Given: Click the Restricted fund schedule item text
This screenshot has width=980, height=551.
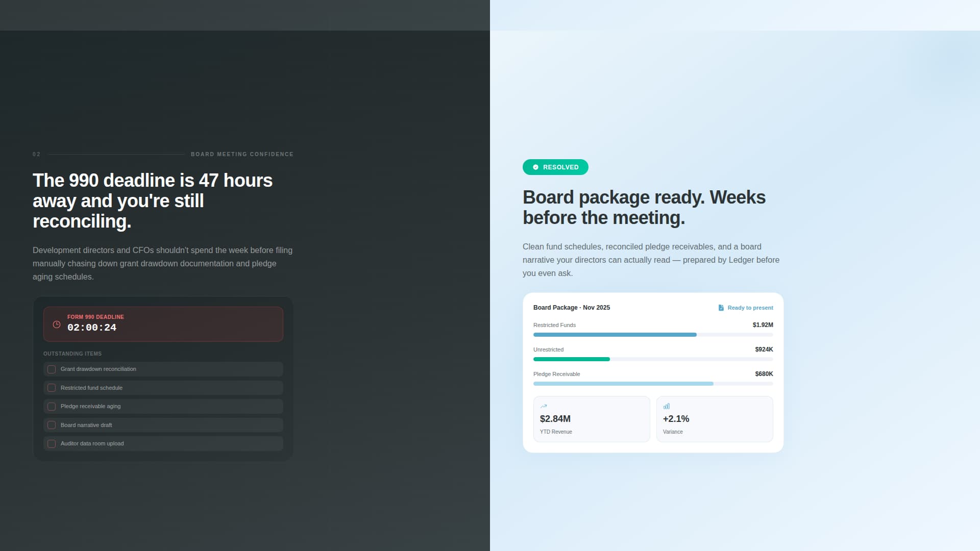Looking at the screenshot, I should pos(91,388).
